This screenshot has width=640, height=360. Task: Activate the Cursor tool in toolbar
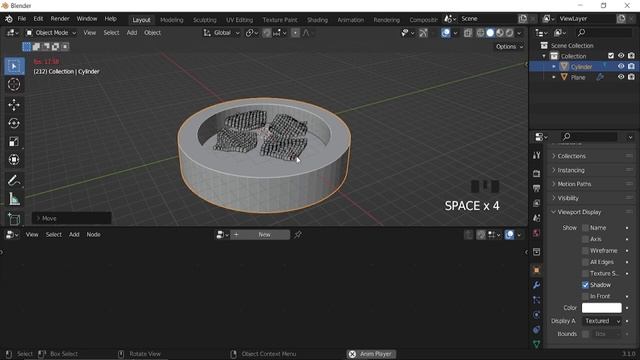14,84
